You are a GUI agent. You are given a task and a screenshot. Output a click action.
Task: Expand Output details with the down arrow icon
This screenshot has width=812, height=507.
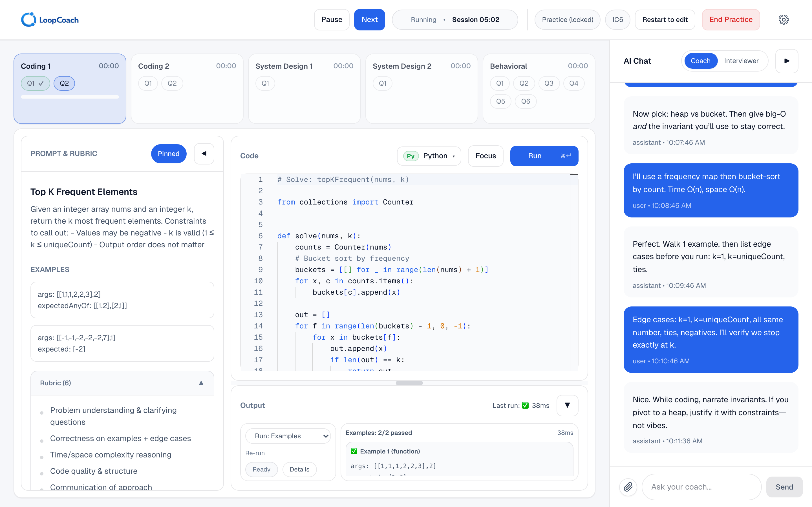pos(567,405)
